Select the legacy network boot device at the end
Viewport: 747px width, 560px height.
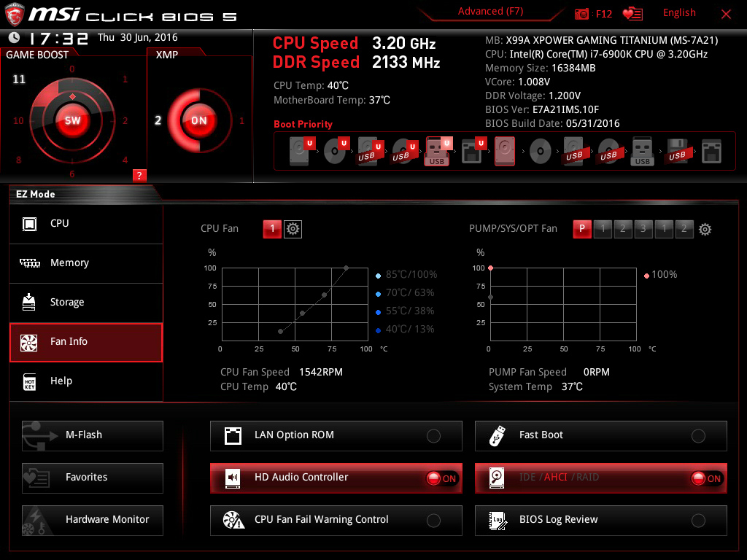tap(711, 152)
